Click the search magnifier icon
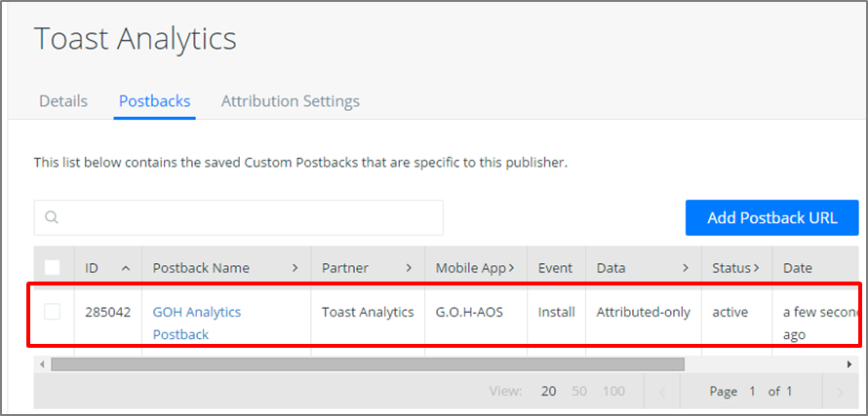This screenshot has width=868, height=416. point(52,217)
